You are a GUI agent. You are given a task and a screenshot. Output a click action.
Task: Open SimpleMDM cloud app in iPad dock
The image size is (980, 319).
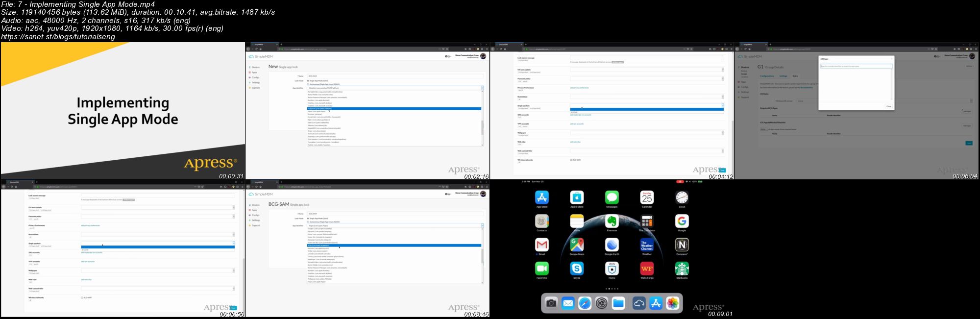pyautogui.click(x=639, y=303)
